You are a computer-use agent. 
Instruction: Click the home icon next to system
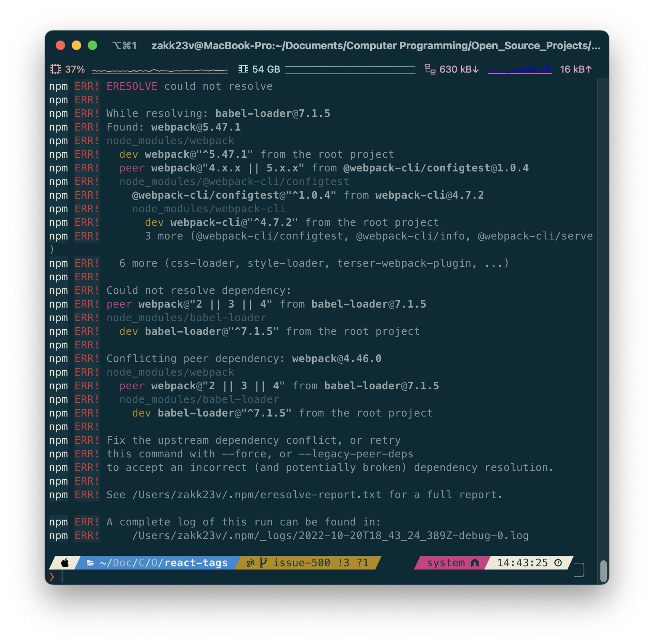(x=475, y=563)
